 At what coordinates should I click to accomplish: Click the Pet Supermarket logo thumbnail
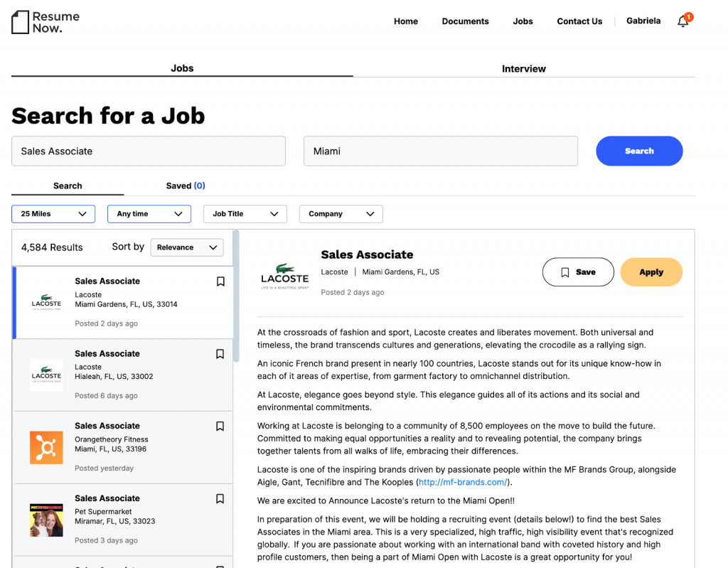46,520
